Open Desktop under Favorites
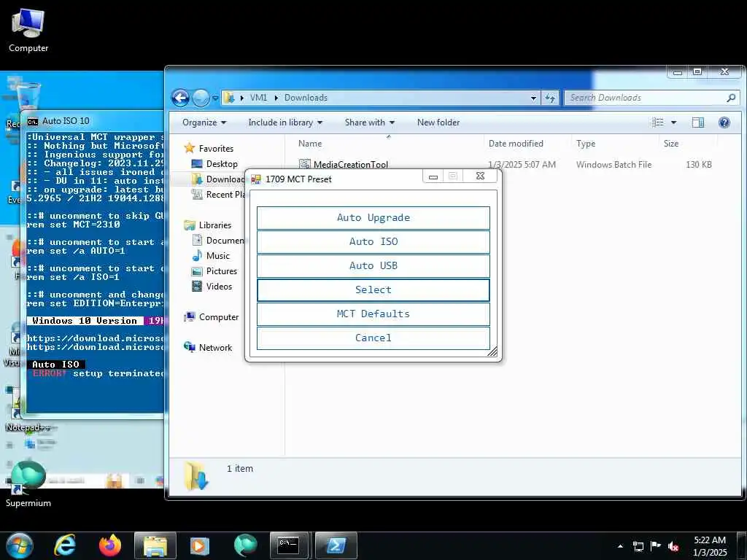 pos(222,164)
